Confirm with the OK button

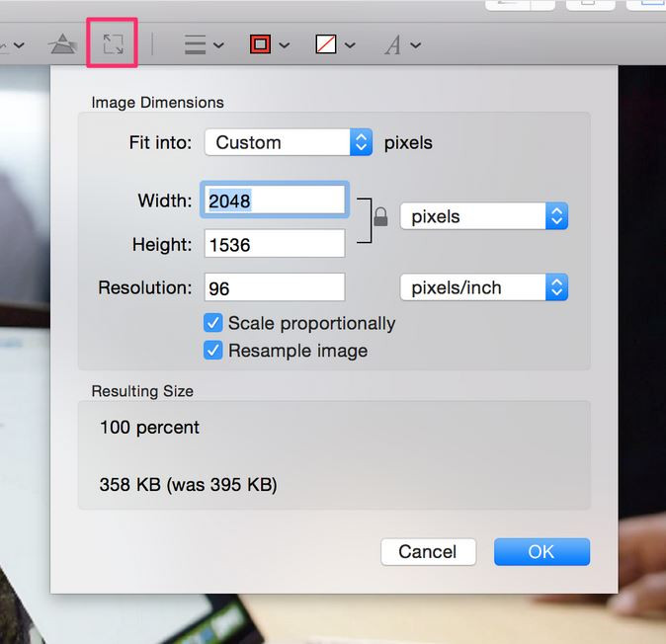pos(541,552)
